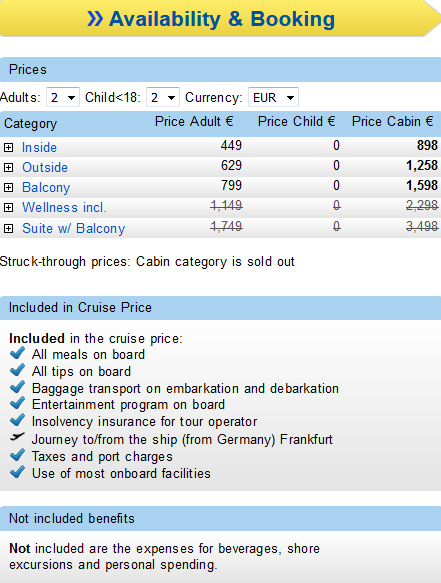The height and width of the screenshot is (583, 441).
Task: Click Outside cabin price 1,258
Action: pyautogui.click(x=422, y=165)
